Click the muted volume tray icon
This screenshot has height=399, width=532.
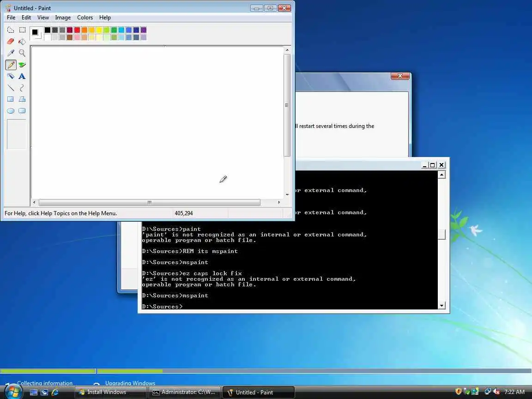coord(496,392)
